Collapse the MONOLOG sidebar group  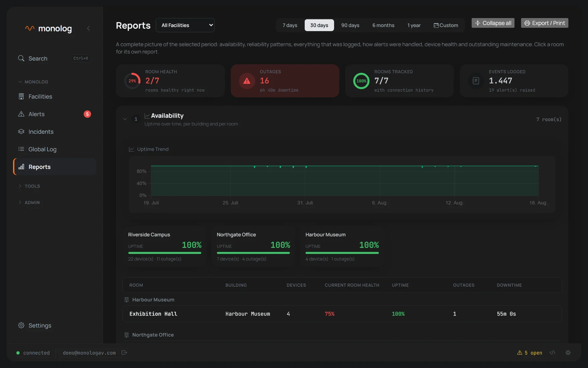(x=33, y=82)
